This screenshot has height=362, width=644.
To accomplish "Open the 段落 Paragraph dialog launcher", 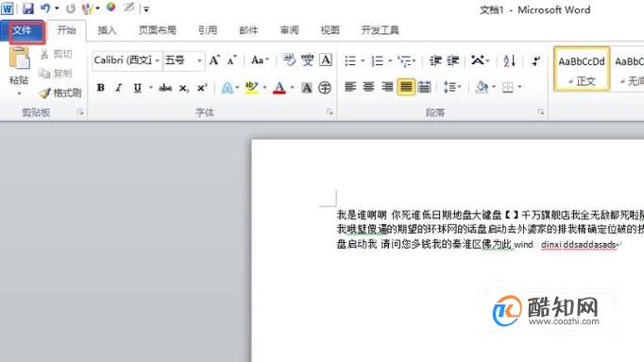I will click(541, 112).
